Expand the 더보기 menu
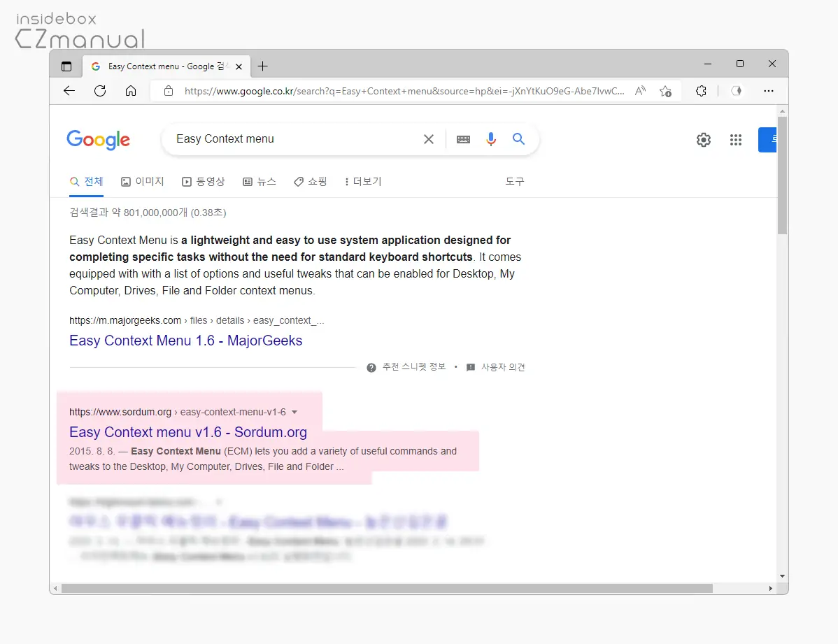 tap(363, 182)
